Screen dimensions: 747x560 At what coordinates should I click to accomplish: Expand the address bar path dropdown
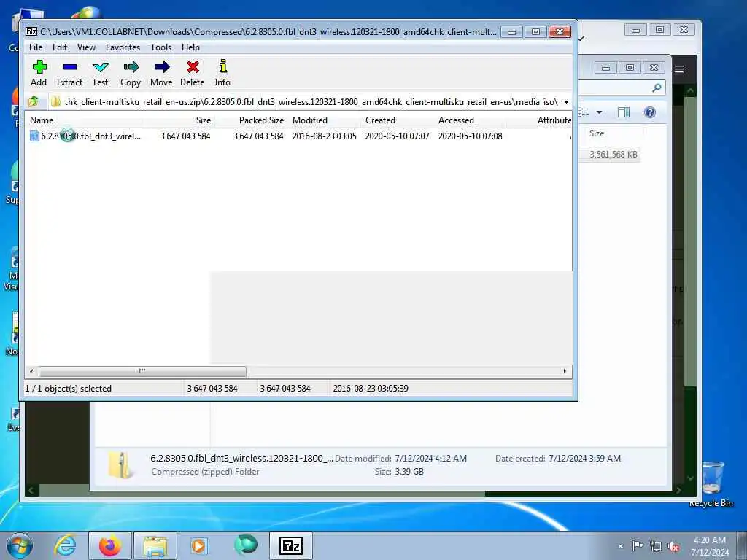[566, 102]
